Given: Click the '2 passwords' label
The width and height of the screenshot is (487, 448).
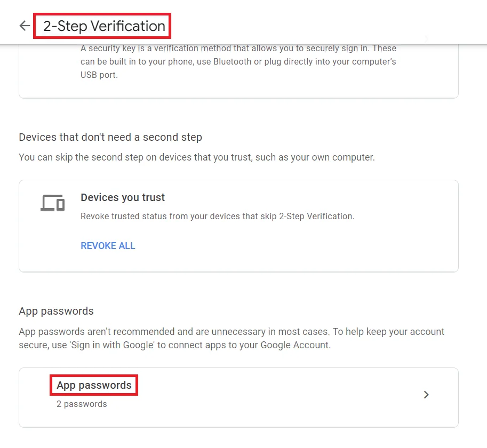Looking at the screenshot, I should click(81, 404).
